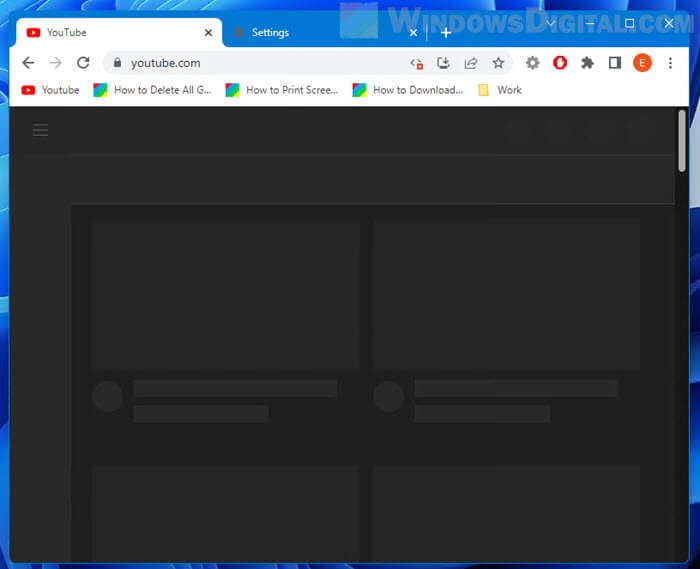Close the YouTube tab
This screenshot has width=700, height=569.
pos(208,33)
